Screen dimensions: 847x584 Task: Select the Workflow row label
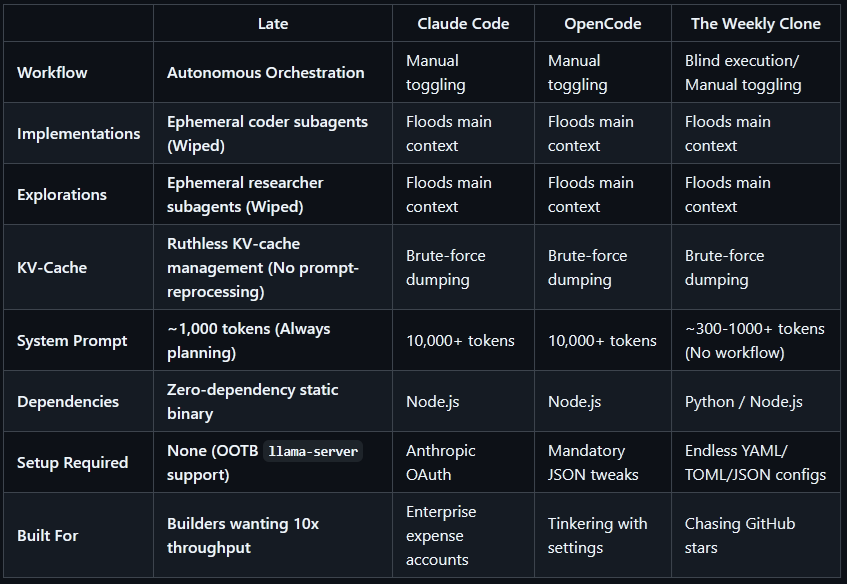(52, 72)
